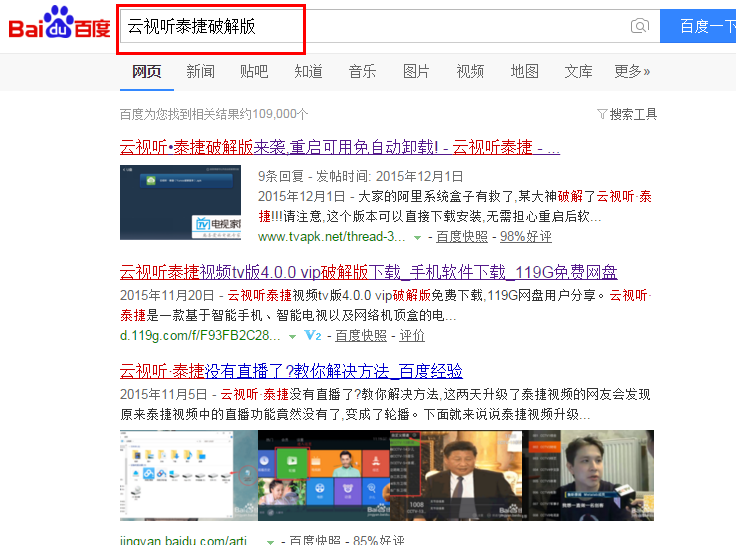The height and width of the screenshot is (545, 736).
Task: Click the 98%好评 rating link
Action: coord(526,237)
